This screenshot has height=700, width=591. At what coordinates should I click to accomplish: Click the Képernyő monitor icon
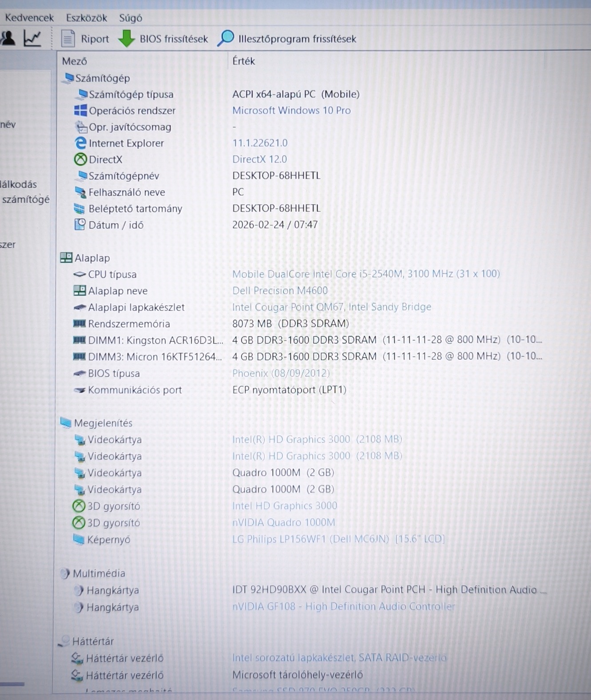pos(79,539)
